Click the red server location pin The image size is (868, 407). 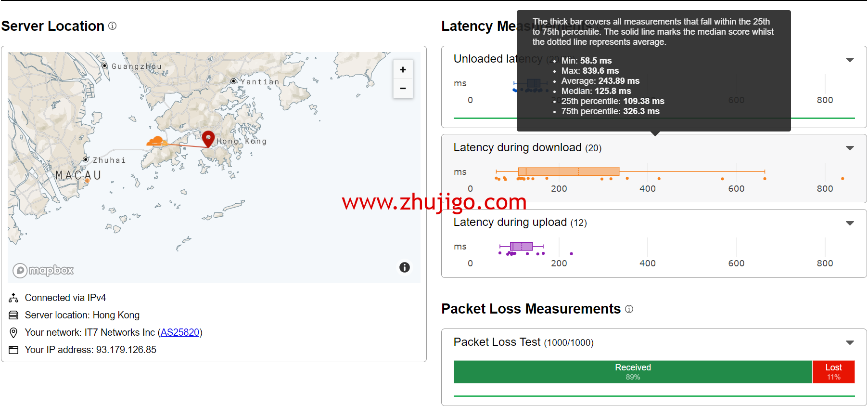click(x=208, y=139)
